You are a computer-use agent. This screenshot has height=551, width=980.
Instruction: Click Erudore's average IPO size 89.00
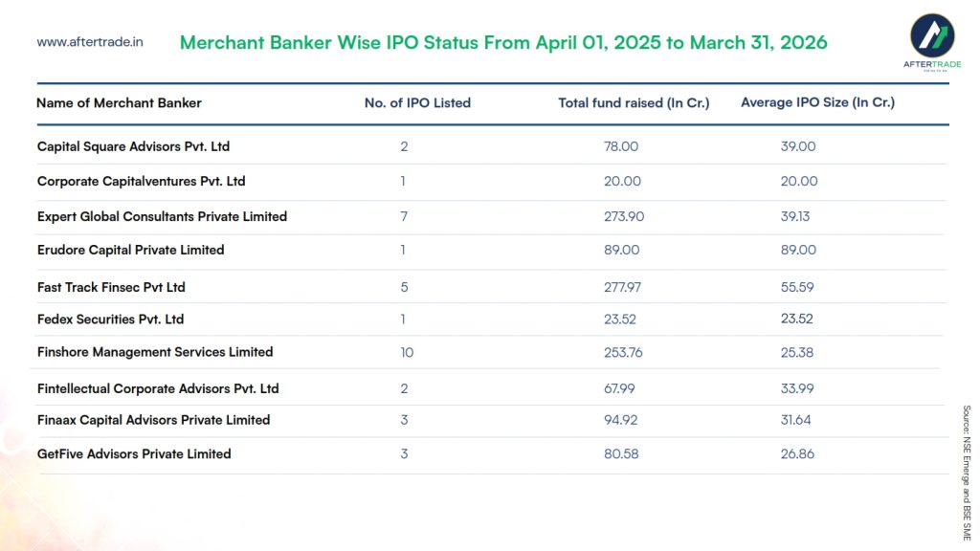[x=798, y=251]
